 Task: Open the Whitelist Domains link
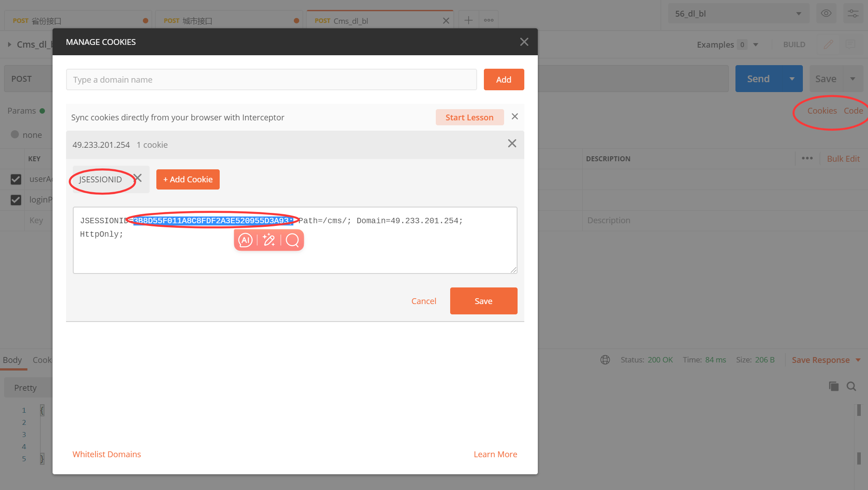(106, 454)
